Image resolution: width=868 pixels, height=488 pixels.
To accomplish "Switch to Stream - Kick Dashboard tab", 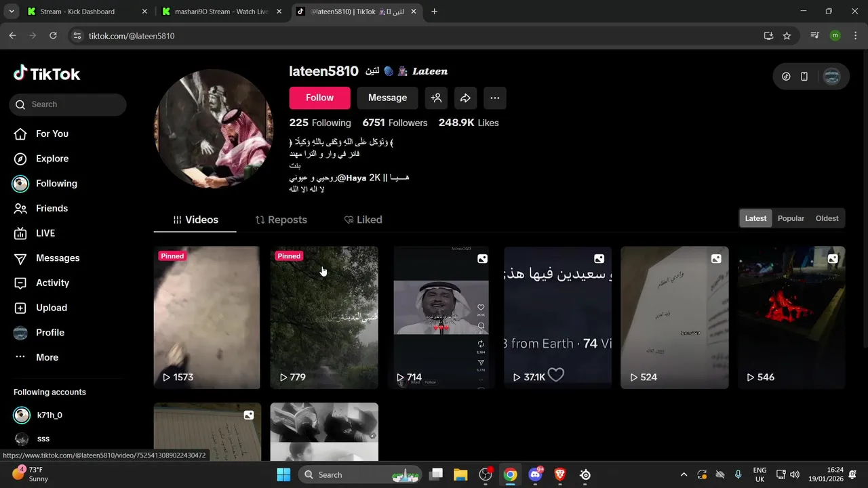I will click(87, 12).
